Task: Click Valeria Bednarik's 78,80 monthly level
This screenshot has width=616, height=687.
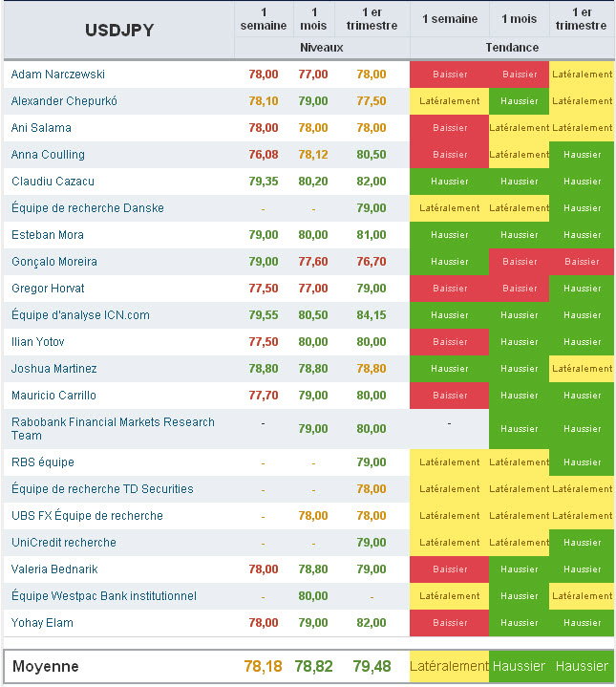Action: (313, 569)
